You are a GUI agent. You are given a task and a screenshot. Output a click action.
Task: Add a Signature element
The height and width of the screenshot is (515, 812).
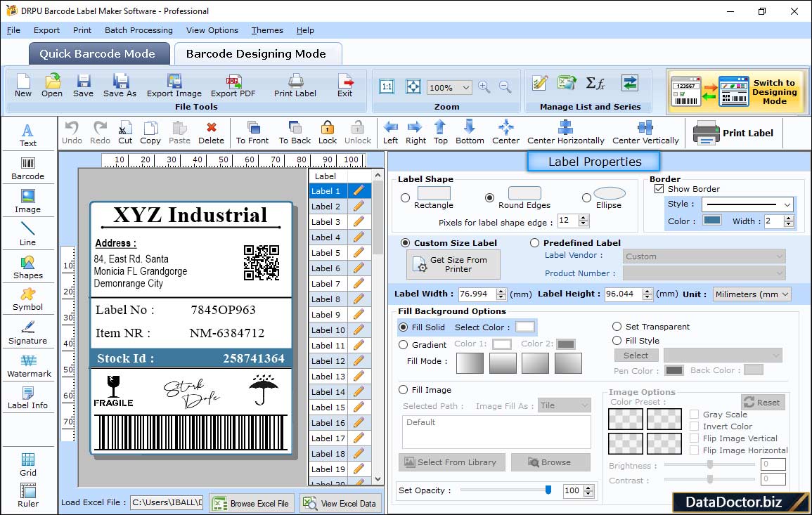click(x=28, y=333)
